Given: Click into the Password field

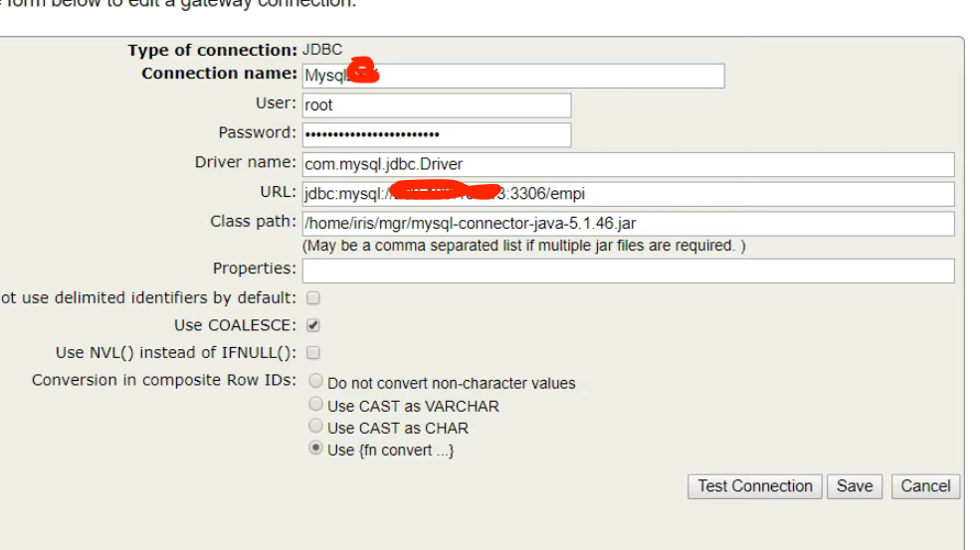Looking at the screenshot, I should (436, 134).
